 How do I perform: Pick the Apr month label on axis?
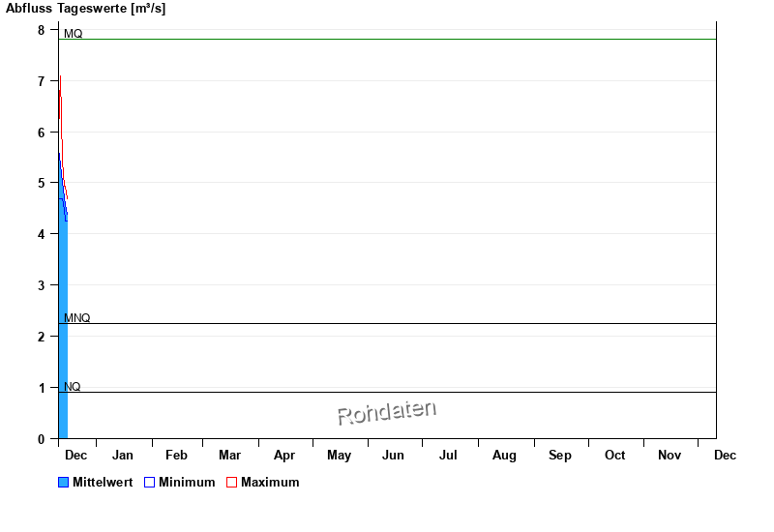click(284, 456)
